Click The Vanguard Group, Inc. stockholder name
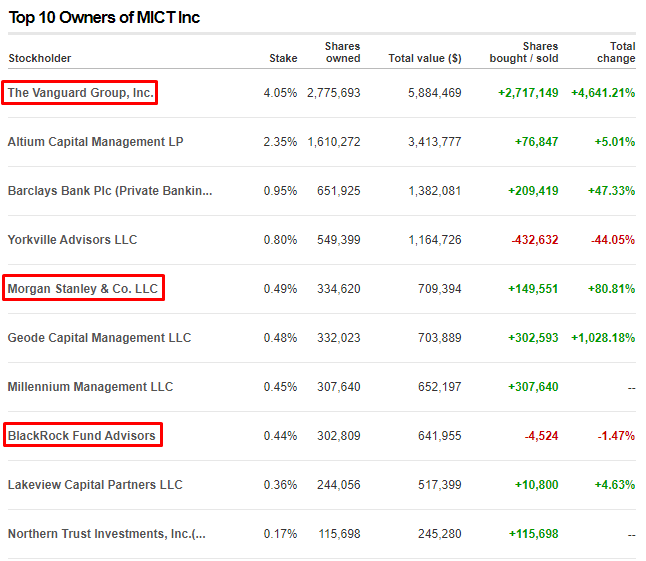Screen dimensions: 646x561 coord(81,93)
